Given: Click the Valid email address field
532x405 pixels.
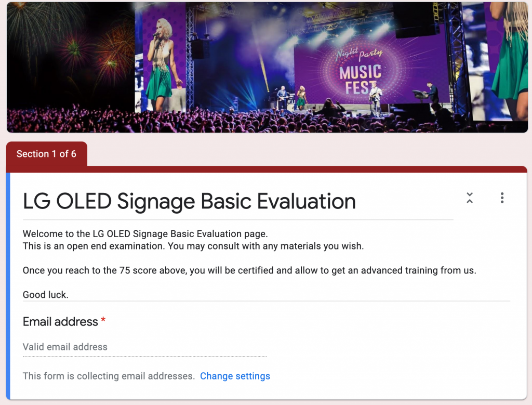Looking at the screenshot, I should pos(144,347).
